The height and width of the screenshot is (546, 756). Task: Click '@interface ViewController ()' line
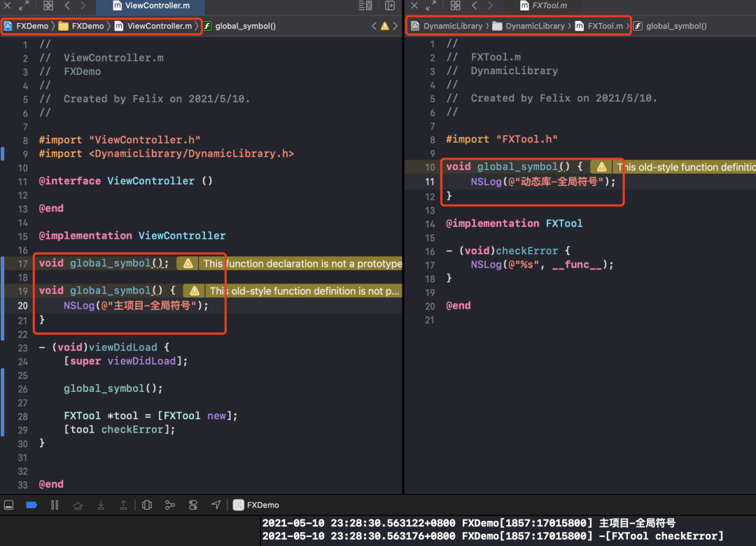tap(125, 181)
